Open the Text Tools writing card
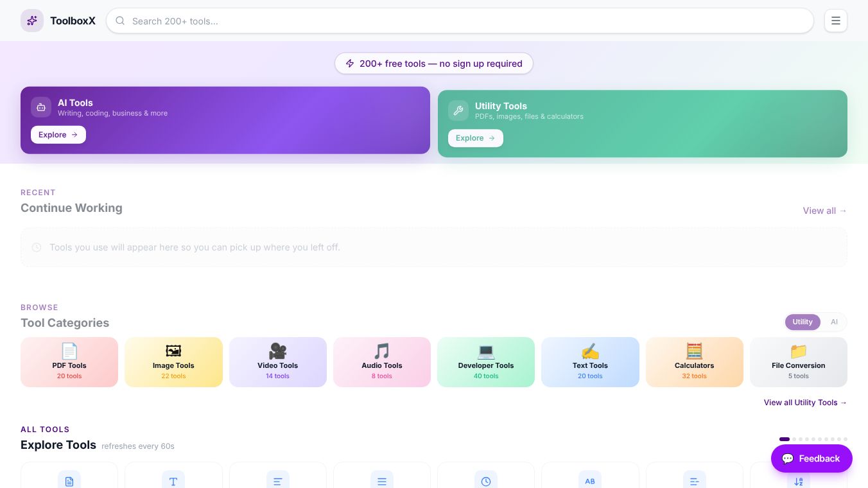The image size is (868, 488). coord(590,362)
